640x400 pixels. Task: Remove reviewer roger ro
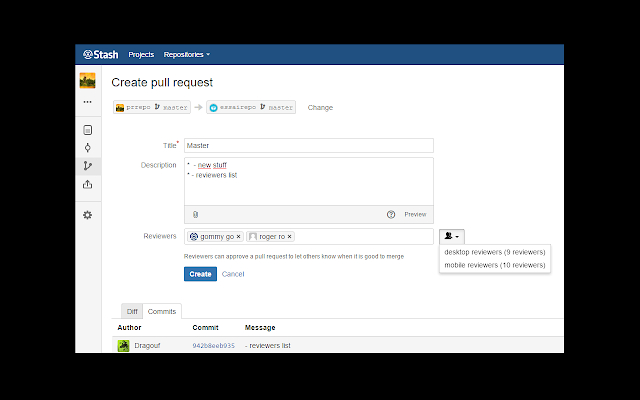(x=289, y=236)
